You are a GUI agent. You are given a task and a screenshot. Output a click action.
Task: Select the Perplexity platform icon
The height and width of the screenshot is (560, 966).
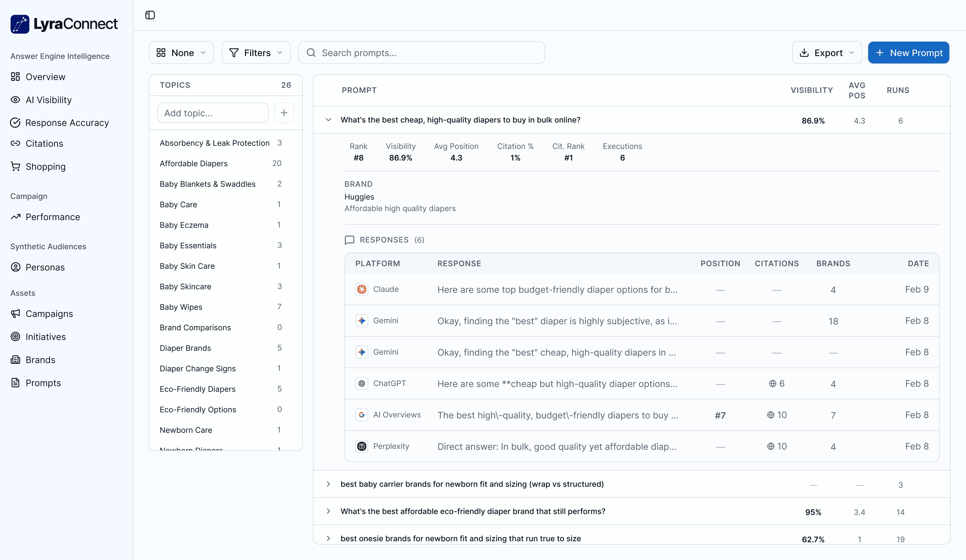click(x=361, y=446)
